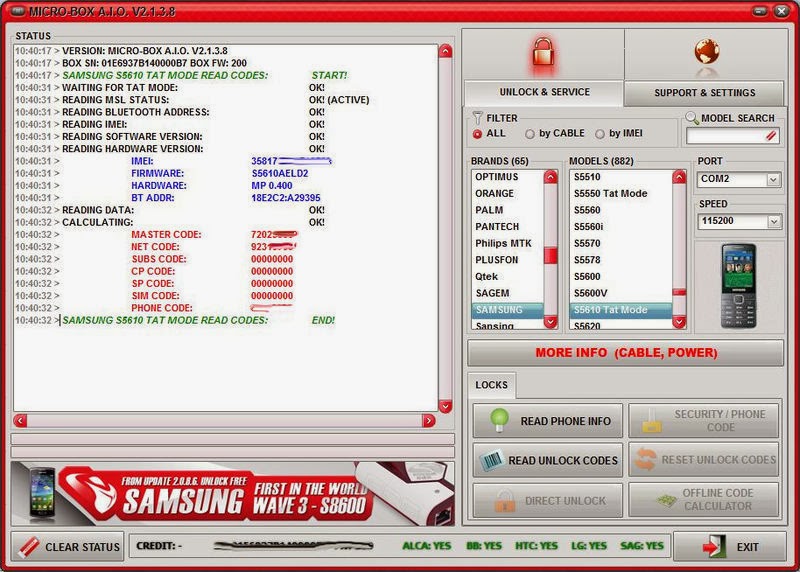Click the red padlock icon above Unlock & Service
Viewport: 800px width, 572px height.
point(543,52)
